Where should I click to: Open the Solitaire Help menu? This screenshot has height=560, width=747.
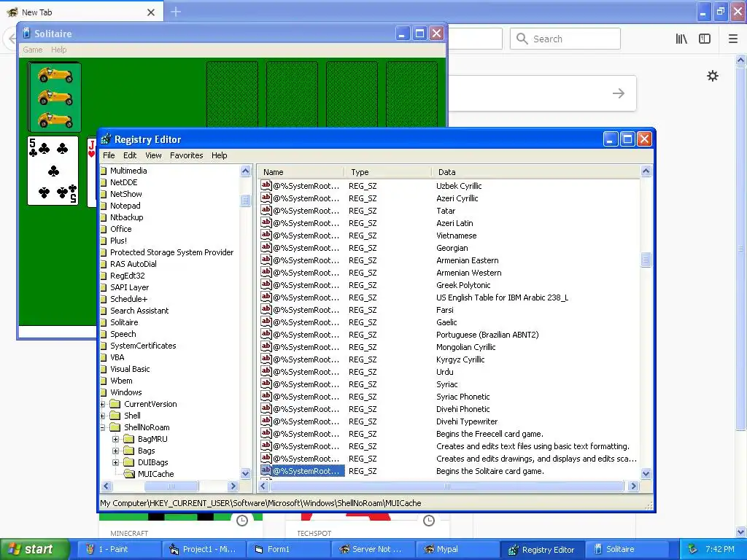click(58, 50)
